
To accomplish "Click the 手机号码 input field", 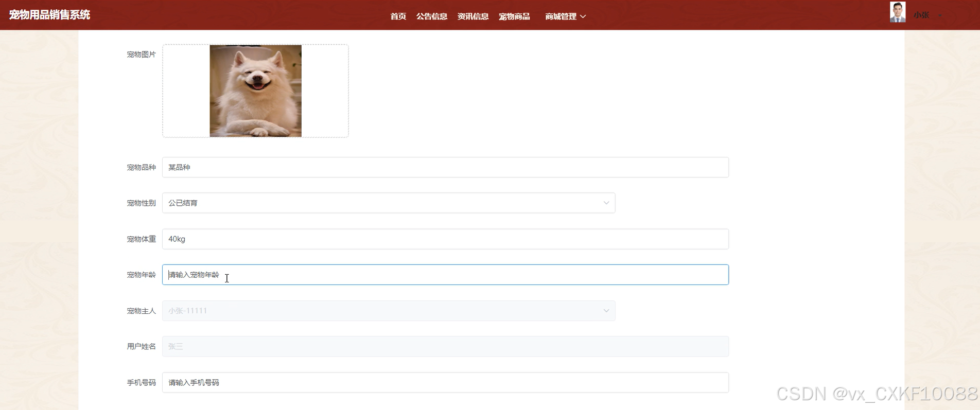I will (x=445, y=382).
